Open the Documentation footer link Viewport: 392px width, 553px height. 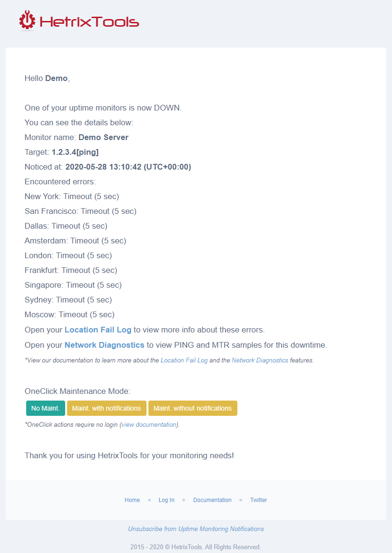pyautogui.click(x=212, y=500)
